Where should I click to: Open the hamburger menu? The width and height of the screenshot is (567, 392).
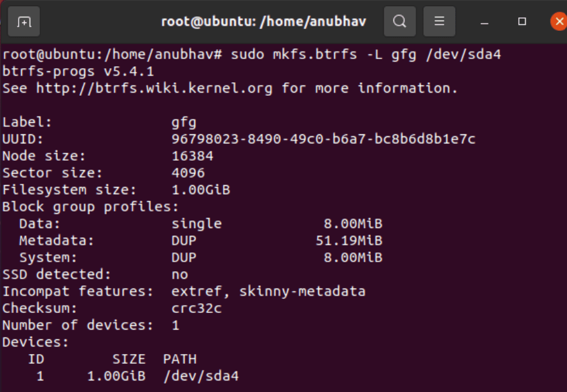[x=439, y=21]
